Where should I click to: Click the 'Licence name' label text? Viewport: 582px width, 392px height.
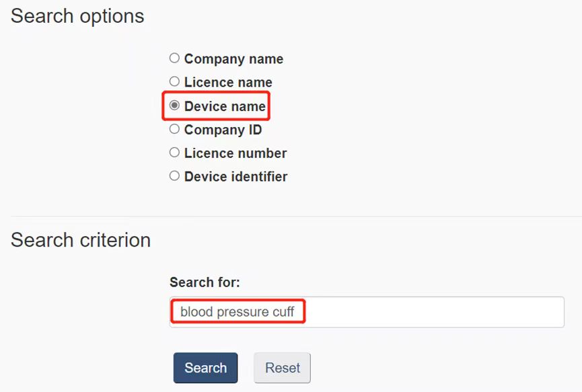pos(228,83)
